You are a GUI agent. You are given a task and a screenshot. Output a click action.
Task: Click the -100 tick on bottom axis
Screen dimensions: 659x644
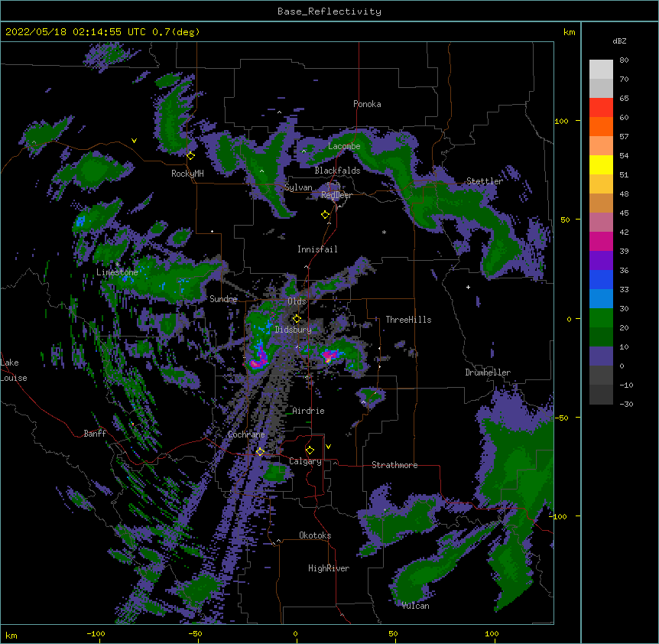pyautogui.click(x=96, y=633)
